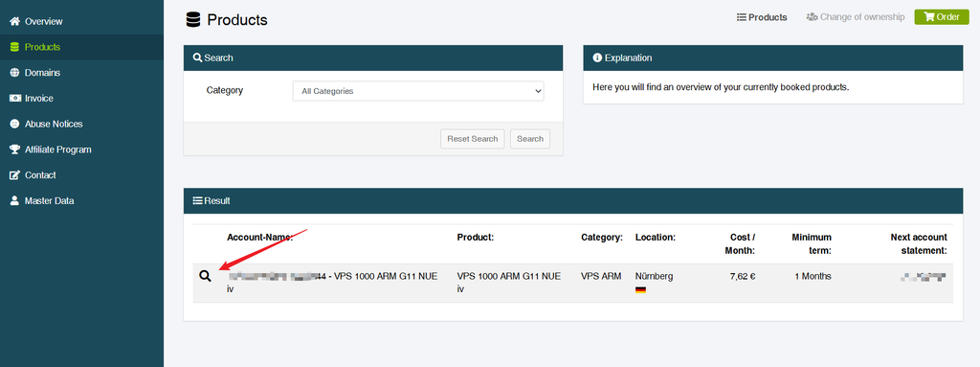Click the 'Location:' column header
Screen dimensions: 980x367
656,238
